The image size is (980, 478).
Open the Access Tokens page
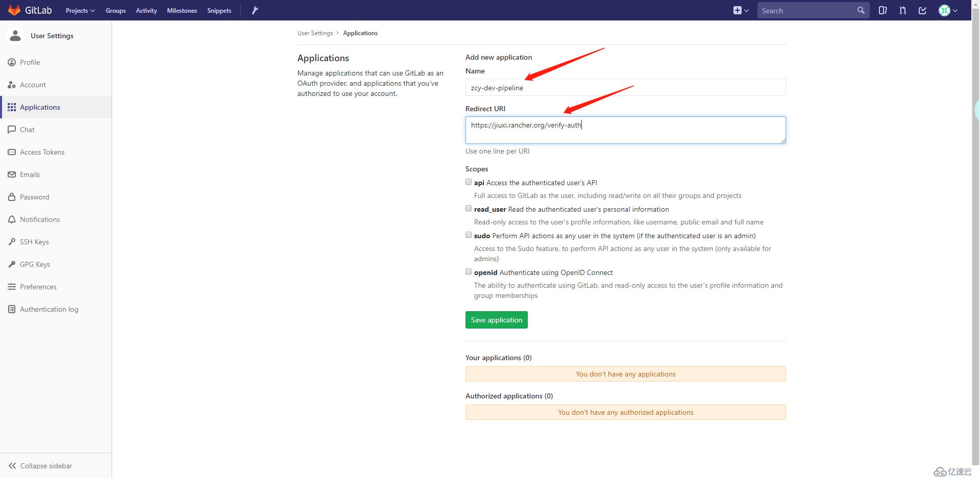56,152
